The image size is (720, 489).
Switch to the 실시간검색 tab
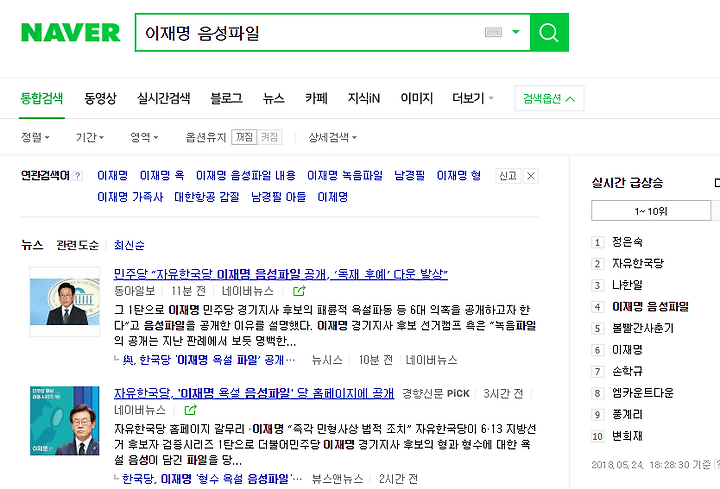click(x=163, y=98)
